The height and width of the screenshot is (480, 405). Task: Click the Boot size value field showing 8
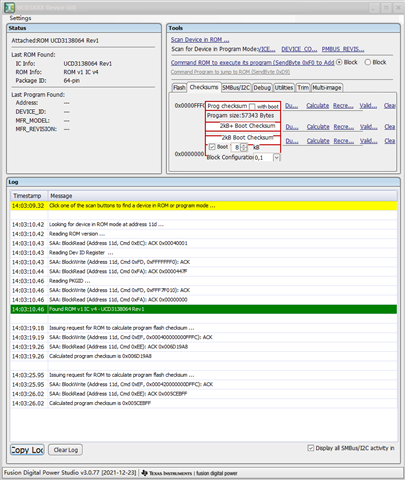click(x=236, y=147)
